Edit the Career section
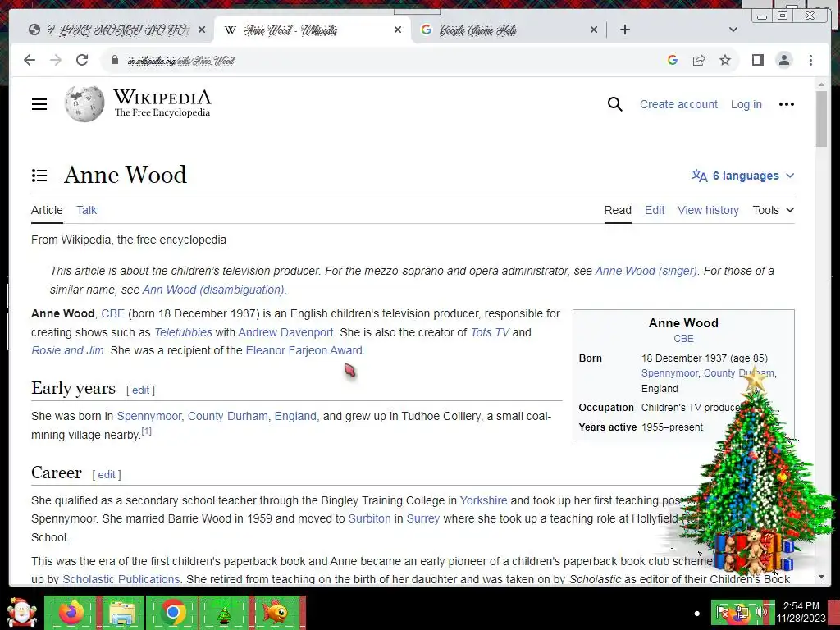840x630 pixels. pyautogui.click(x=107, y=475)
